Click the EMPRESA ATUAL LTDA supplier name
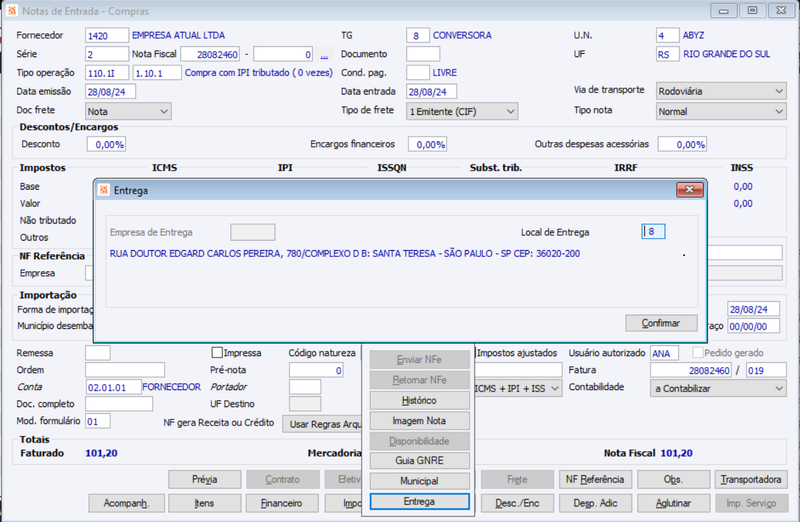Viewport: 800px width, 522px height. coord(179,35)
